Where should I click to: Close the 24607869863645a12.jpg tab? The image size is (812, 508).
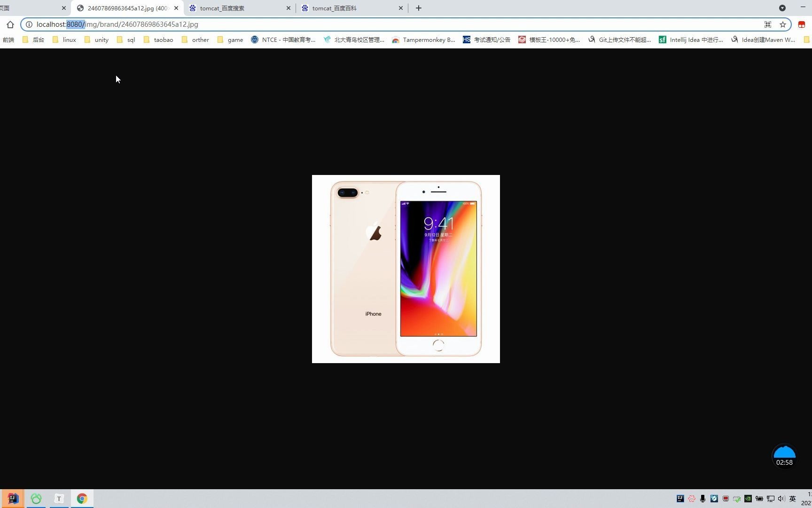point(176,8)
